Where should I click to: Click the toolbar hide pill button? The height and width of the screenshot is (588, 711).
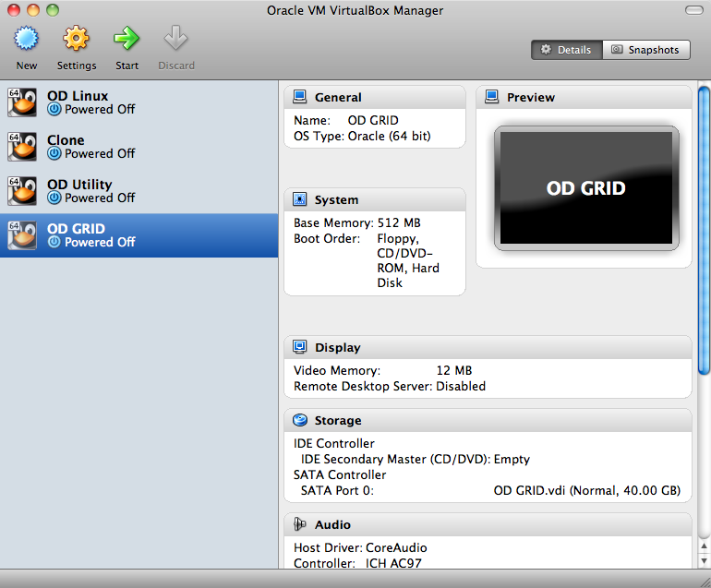click(693, 10)
